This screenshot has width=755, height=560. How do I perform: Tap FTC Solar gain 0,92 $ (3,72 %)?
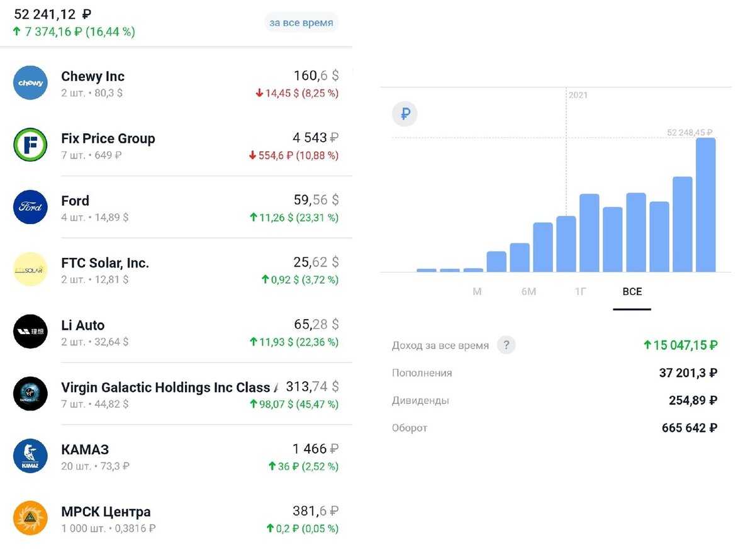coord(300,280)
